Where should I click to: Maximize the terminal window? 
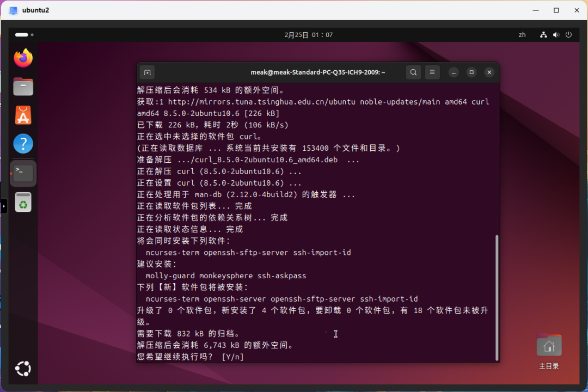(x=471, y=72)
